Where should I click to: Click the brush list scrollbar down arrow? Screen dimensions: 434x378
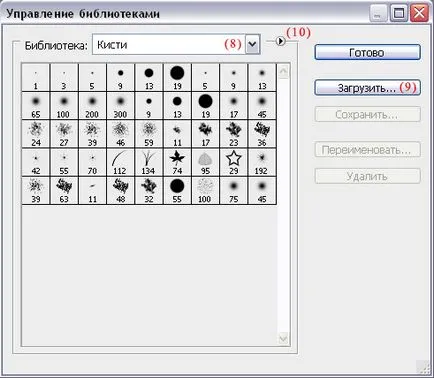tap(283, 339)
